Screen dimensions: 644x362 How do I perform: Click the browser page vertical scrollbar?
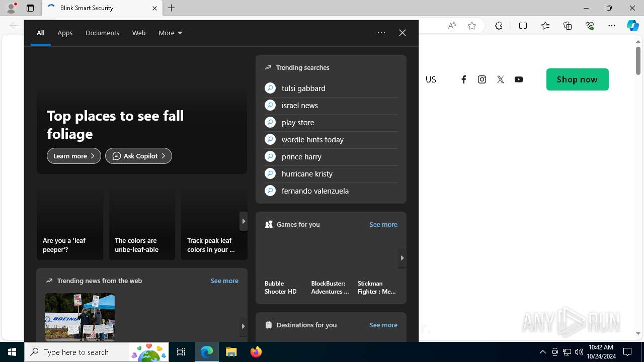pyautogui.click(x=638, y=60)
